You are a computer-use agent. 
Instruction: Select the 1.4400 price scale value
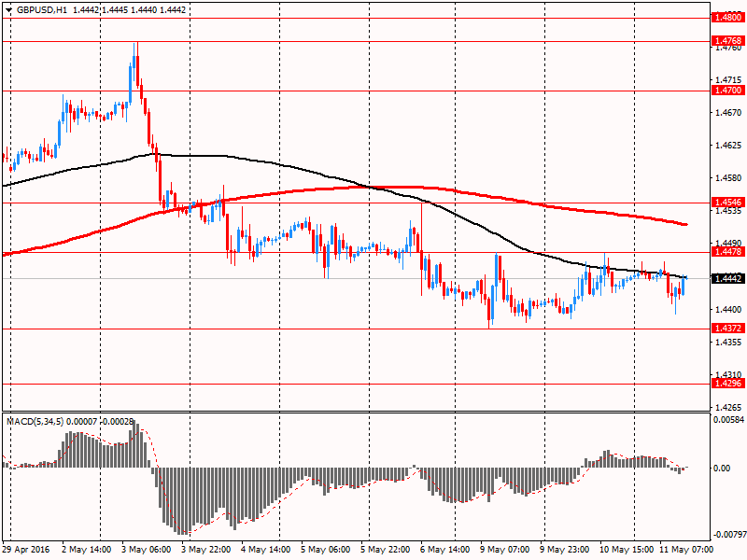pos(729,309)
